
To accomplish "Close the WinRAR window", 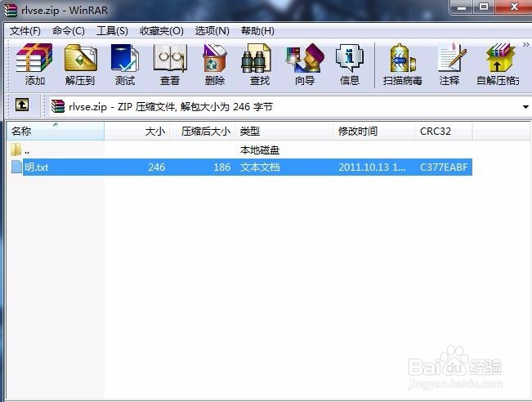I will (x=514, y=7).
